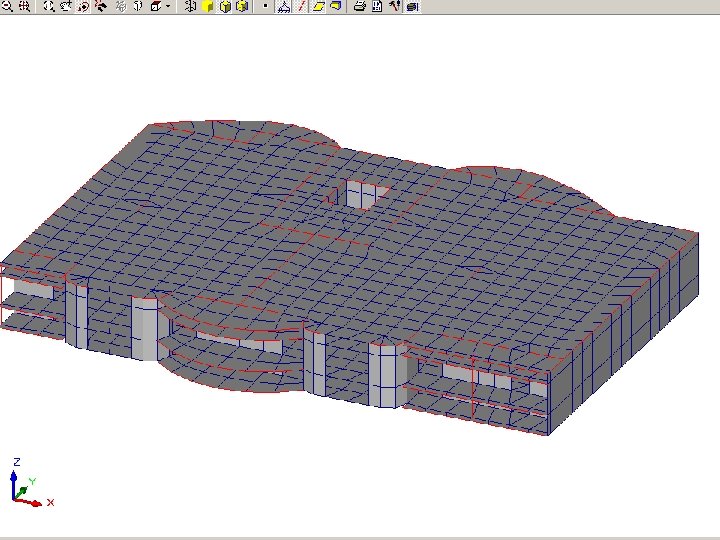Image resolution: width=720 pixels, height=540 pixels.
Task: Activate the pan view hand icon
Action: (x=66, y=6)
